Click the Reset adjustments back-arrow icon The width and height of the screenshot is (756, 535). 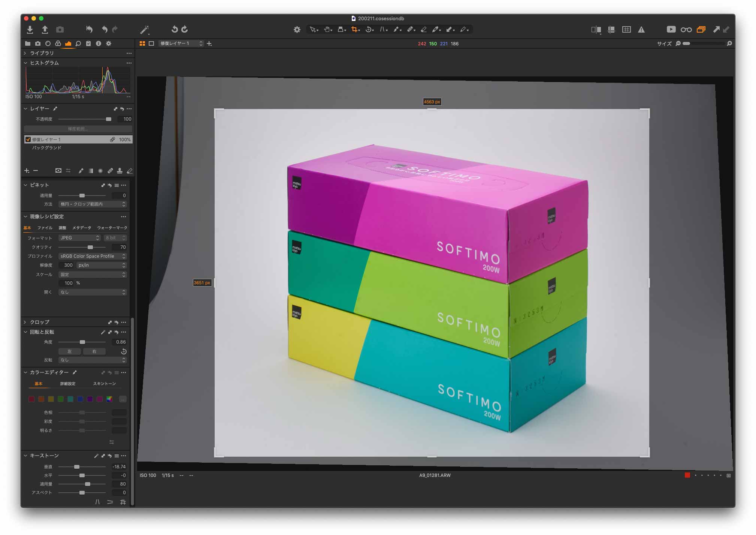click(x=89, y=29)
